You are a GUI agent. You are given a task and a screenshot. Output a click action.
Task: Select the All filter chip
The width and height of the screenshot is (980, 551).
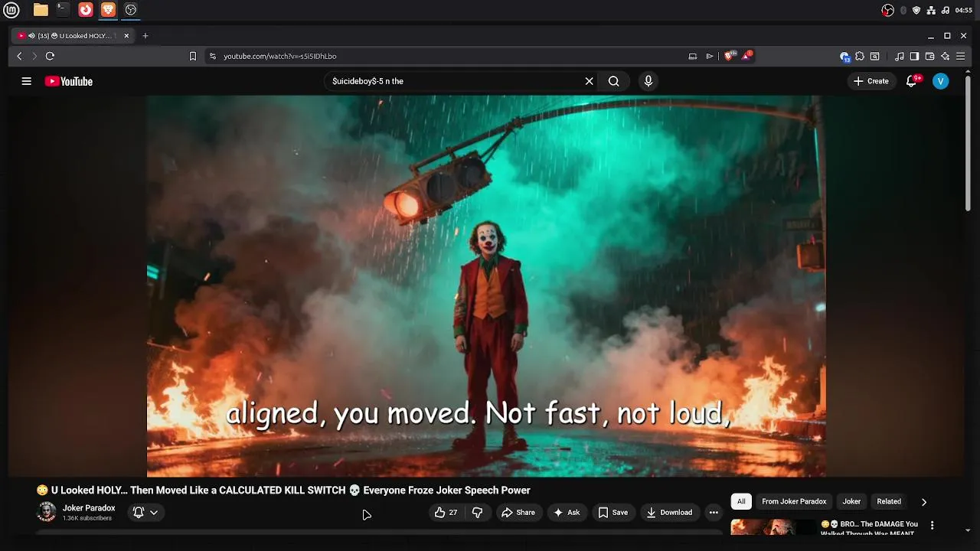[x=741, y=502]
